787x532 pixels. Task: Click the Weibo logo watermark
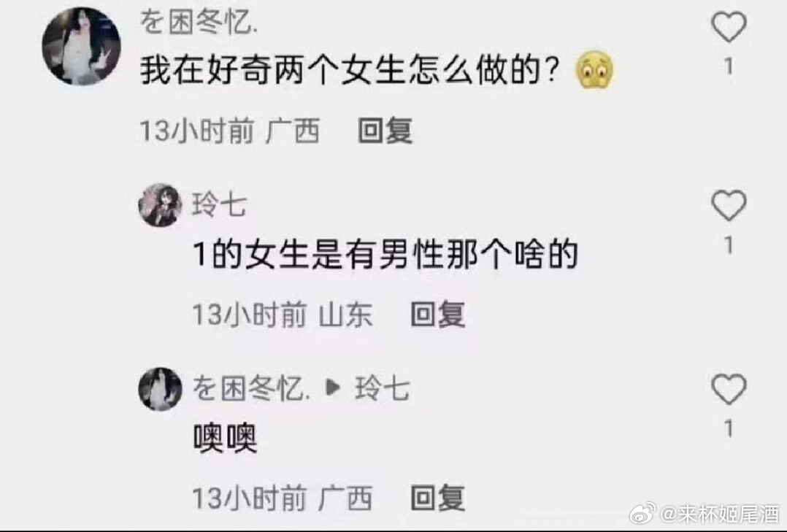click(643, 513)
